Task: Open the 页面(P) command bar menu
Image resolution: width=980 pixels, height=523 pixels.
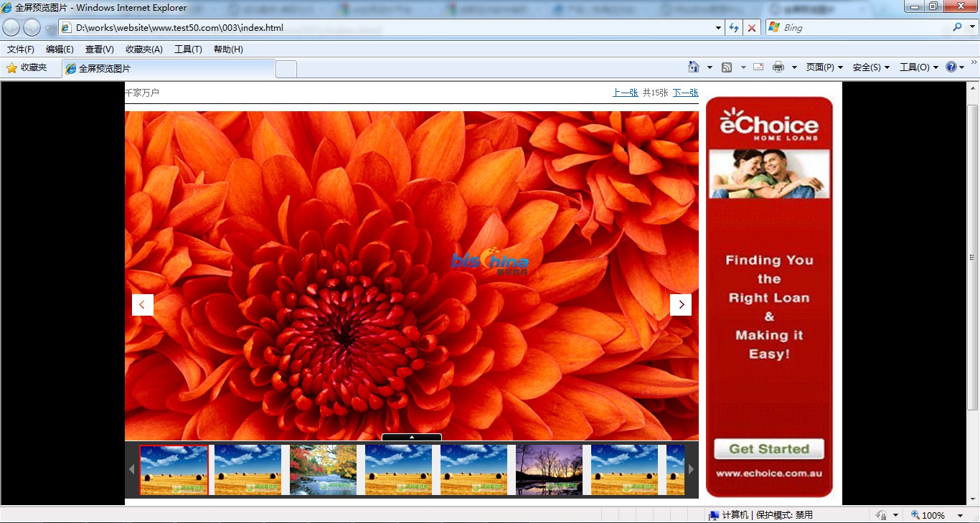Action: pos(824,67)
